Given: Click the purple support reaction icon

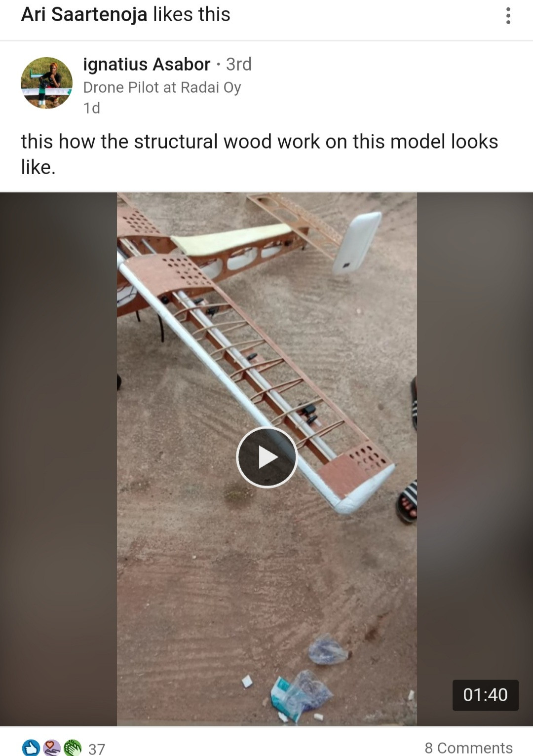Looking at the screenshot, I should (x=52, y=748).
